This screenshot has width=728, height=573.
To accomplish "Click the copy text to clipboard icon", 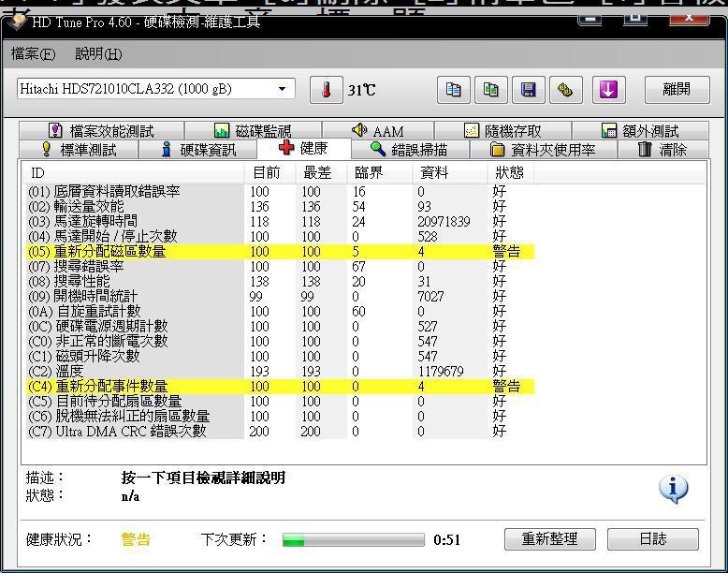I will [454, 90].
